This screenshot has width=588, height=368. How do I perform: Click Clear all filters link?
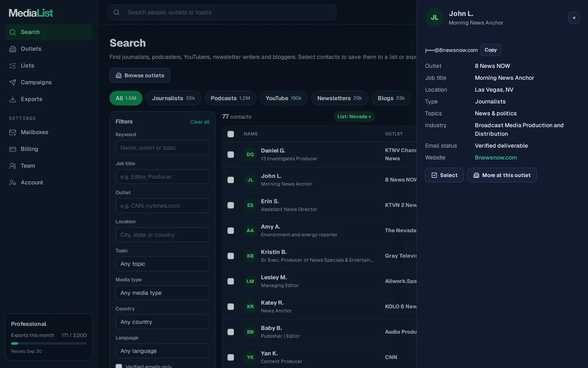pos(200,122)
